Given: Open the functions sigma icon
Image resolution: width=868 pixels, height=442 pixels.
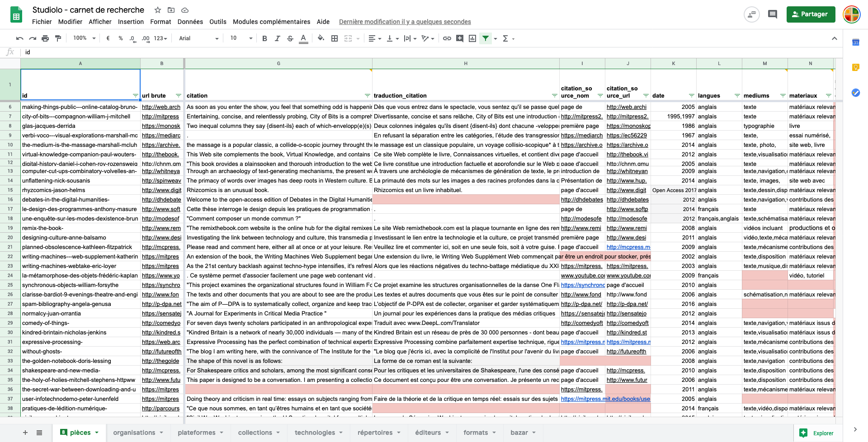Looking at the screenshot, I should tap(505, 38).
